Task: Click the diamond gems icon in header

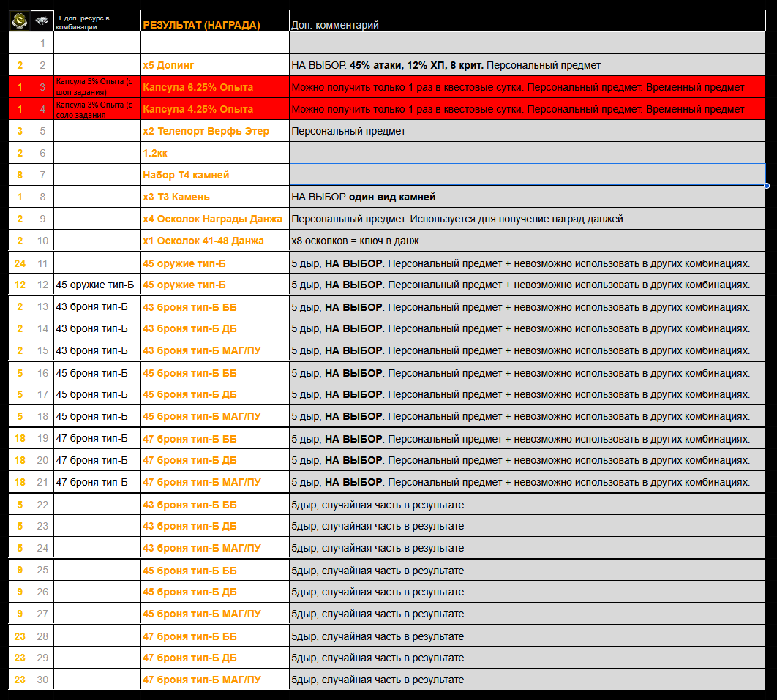Action: pyautogui.click(x=42, y=21)
